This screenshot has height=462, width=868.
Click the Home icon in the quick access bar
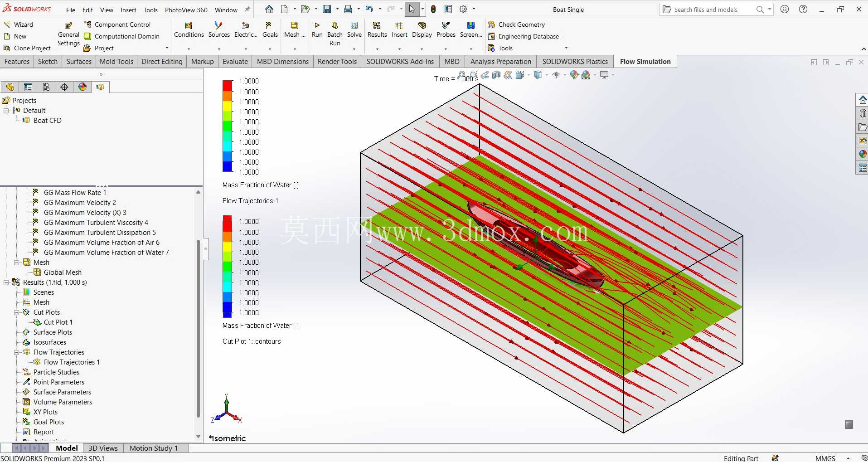click(269, 9)
